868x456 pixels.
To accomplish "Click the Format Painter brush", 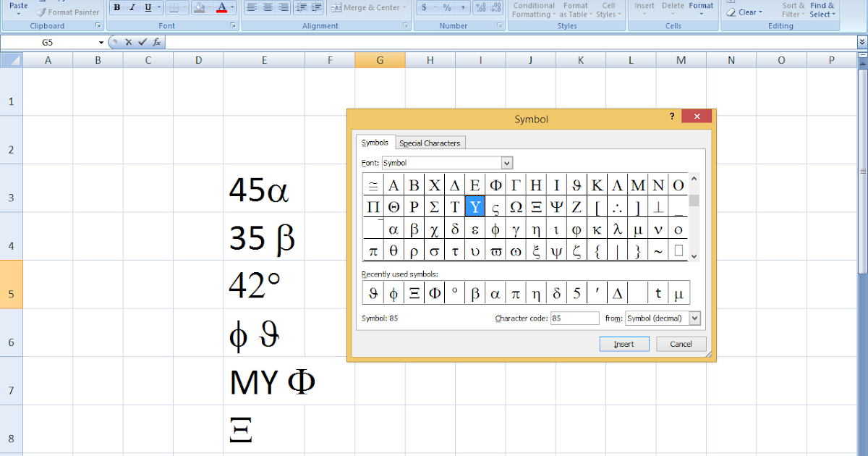I will (68, 12).
